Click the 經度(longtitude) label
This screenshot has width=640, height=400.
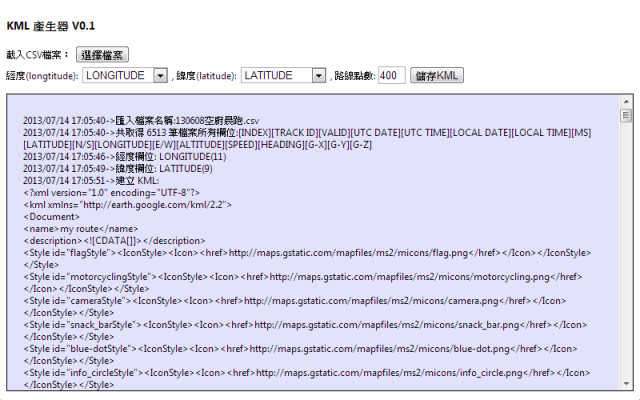click(x=42, y=76)
